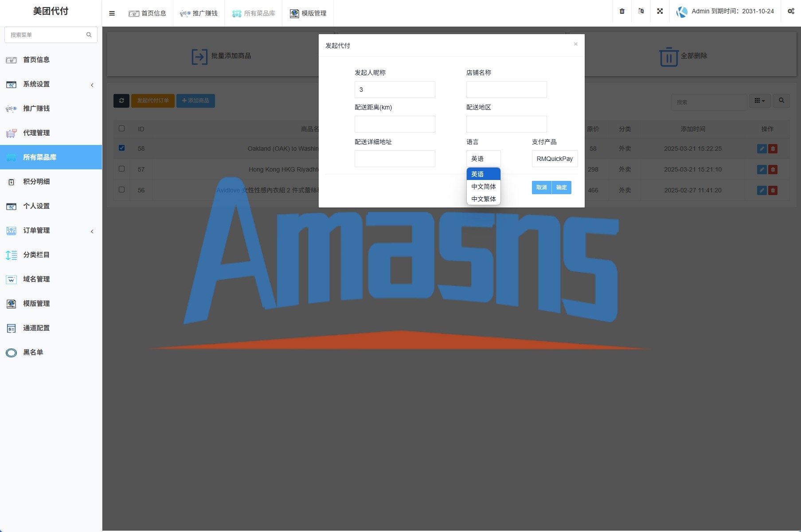Click the edit pencil icon for row 58
This screenshot has height=532, width=801.
[762, 149]
